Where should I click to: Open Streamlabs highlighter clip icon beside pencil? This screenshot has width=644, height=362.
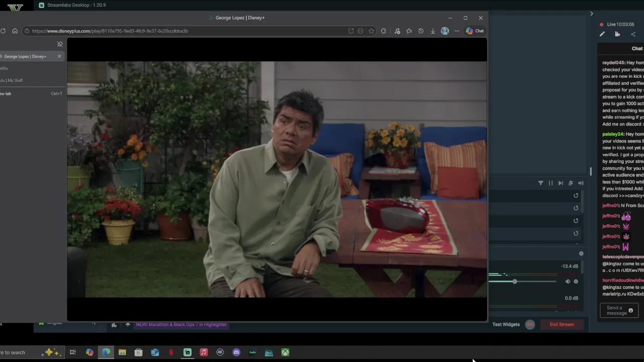(x=617, y=34)
